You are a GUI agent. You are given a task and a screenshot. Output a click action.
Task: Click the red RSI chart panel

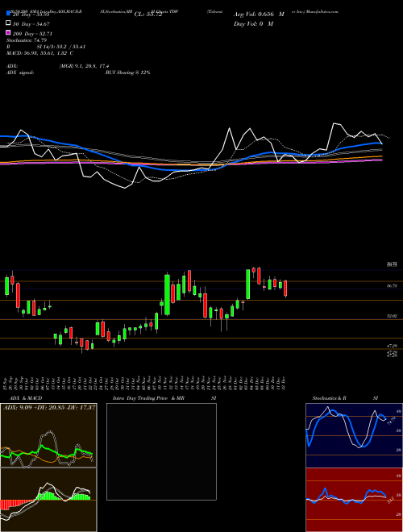click(354, 500)
